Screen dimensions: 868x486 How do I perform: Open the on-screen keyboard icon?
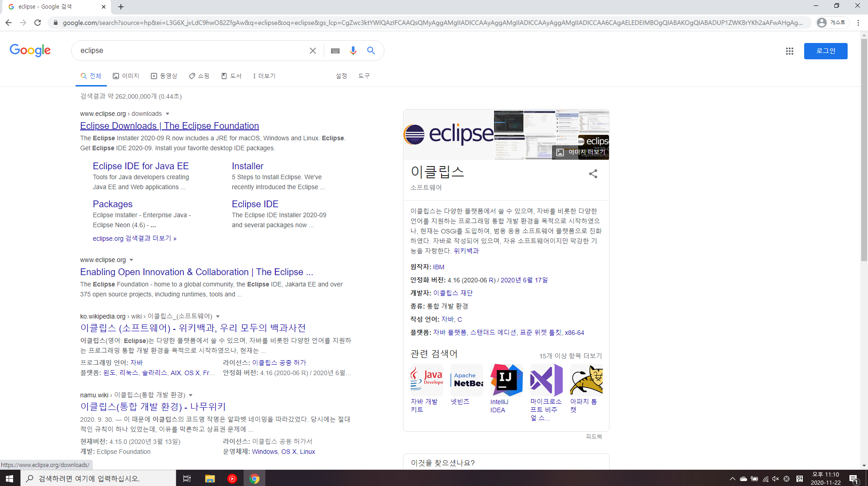335,51
